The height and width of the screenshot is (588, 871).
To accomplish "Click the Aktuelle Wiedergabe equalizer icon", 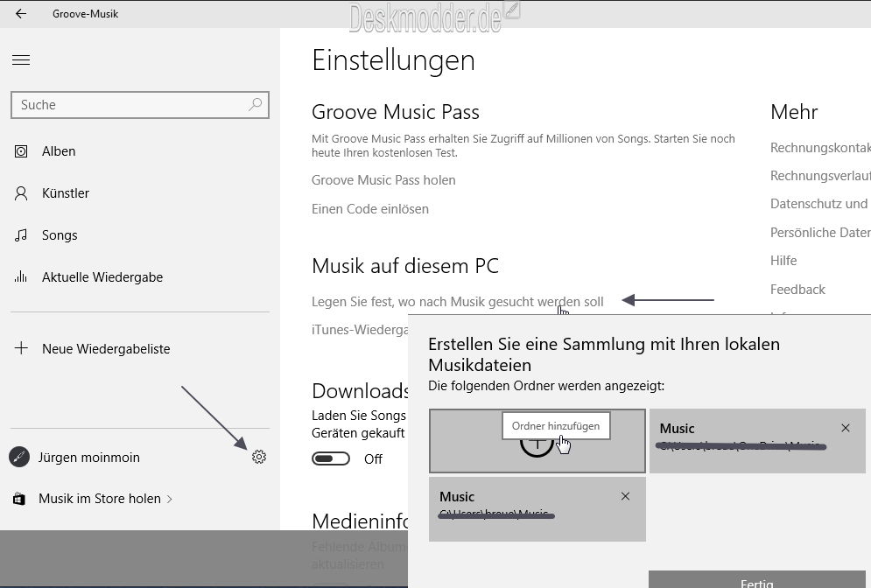I will [x=20, y=277].
